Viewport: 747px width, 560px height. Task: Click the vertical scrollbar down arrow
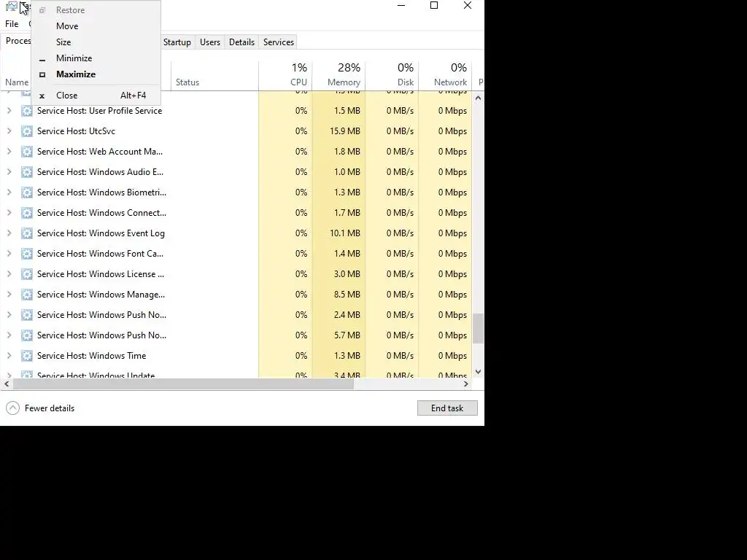(479, 372)
